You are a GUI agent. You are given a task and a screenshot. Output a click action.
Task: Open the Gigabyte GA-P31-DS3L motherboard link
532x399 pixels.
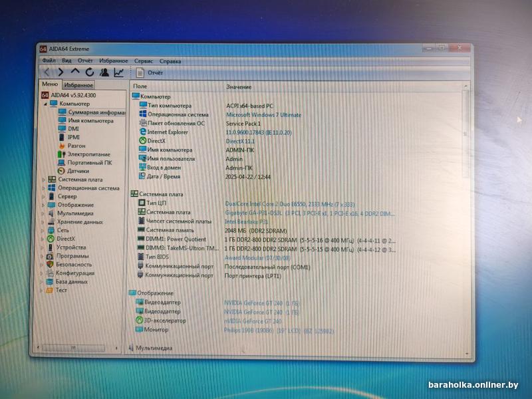(309, 213)
